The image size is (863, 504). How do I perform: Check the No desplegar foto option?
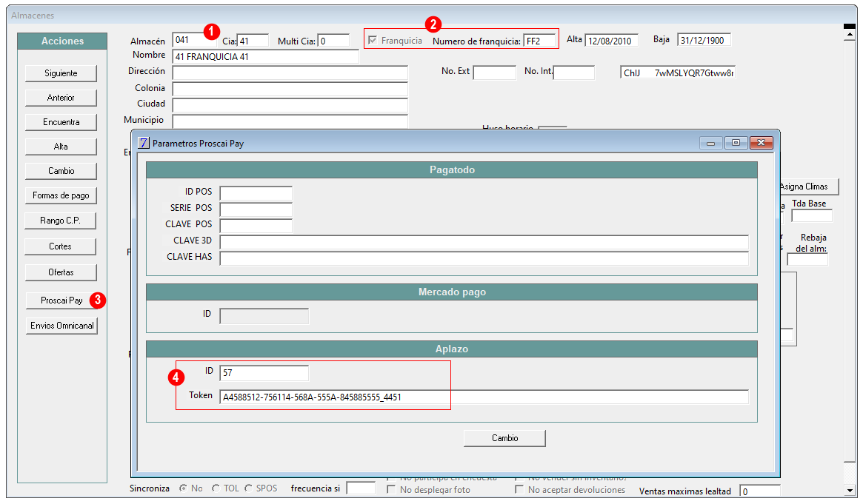click(x=391, y=489)
